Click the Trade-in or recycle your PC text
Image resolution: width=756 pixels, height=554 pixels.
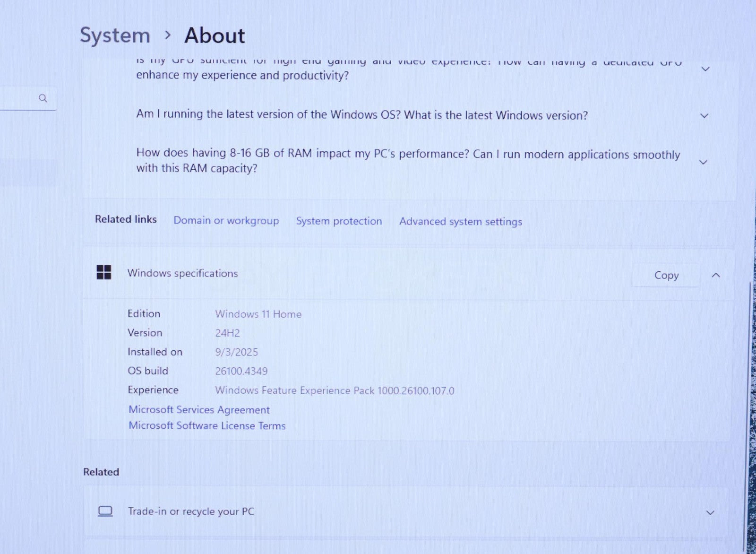pos(191,511)
